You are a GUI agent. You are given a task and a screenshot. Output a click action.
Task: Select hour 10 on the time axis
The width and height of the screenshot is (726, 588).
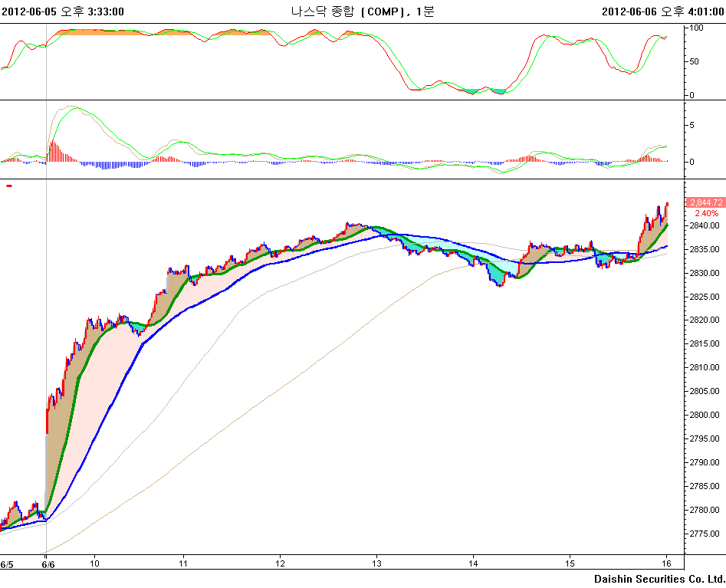95,564
